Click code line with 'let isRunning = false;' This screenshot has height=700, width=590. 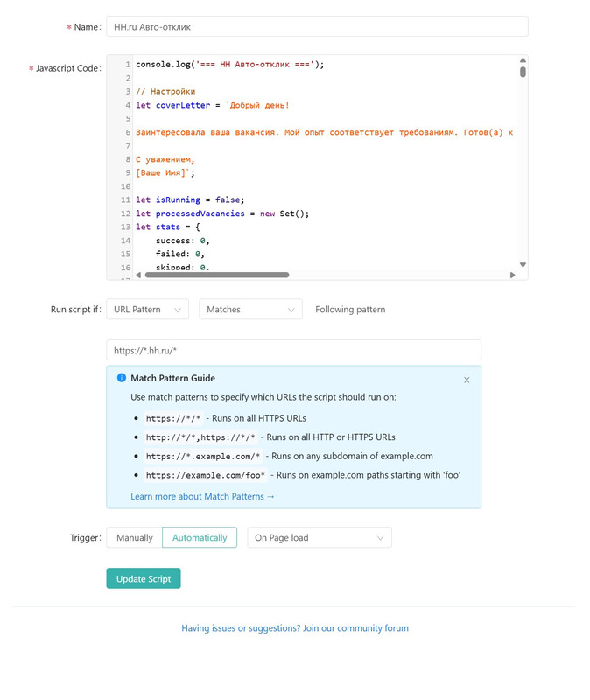click(190, 200)
